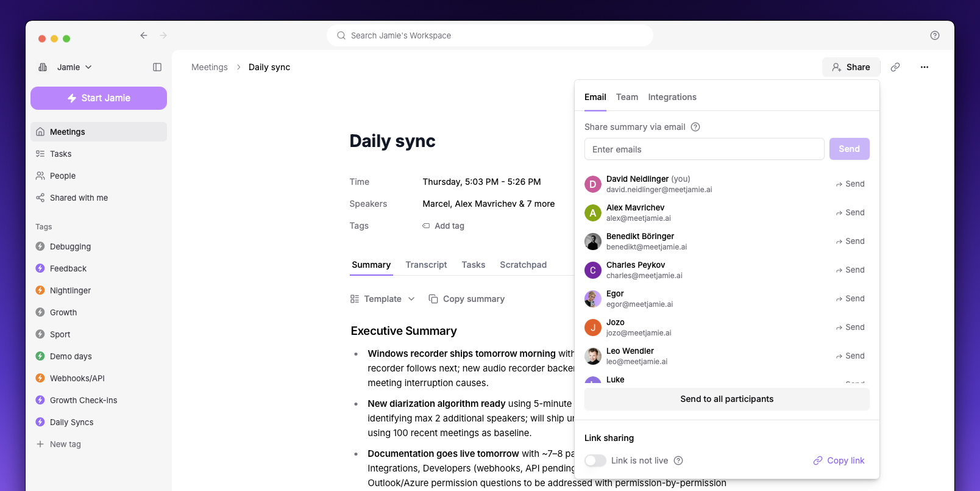Select the Growth Check-ins tag

click(x=99, y=400)
